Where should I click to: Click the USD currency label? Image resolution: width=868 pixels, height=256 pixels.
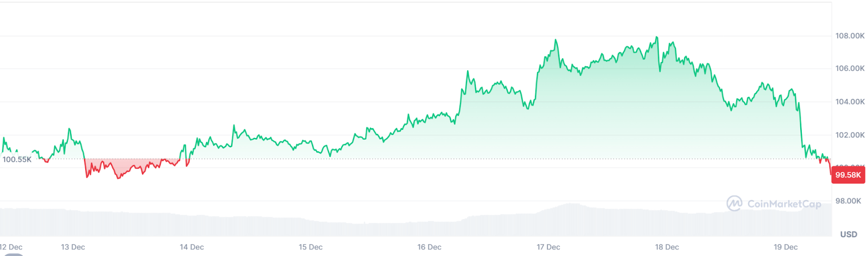click(848, 234)
